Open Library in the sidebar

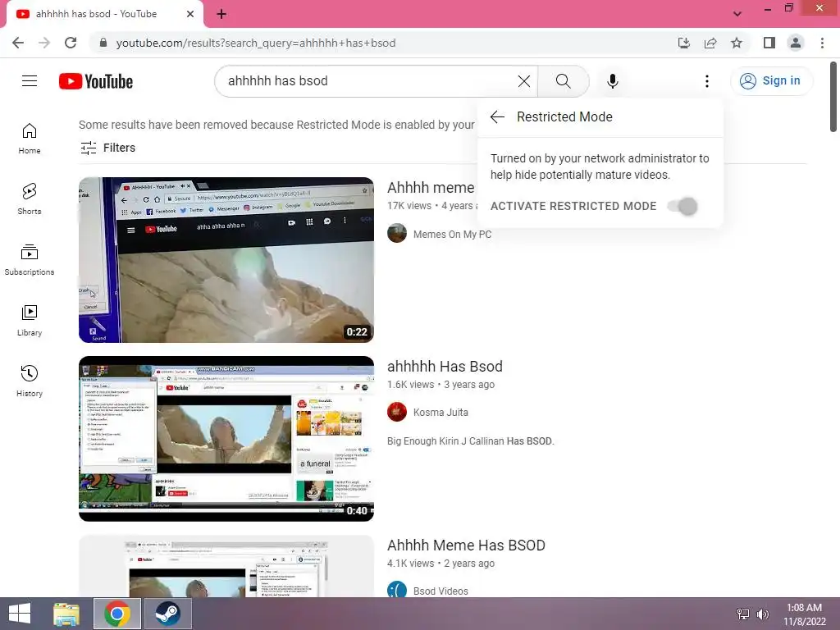coord(30,321)
